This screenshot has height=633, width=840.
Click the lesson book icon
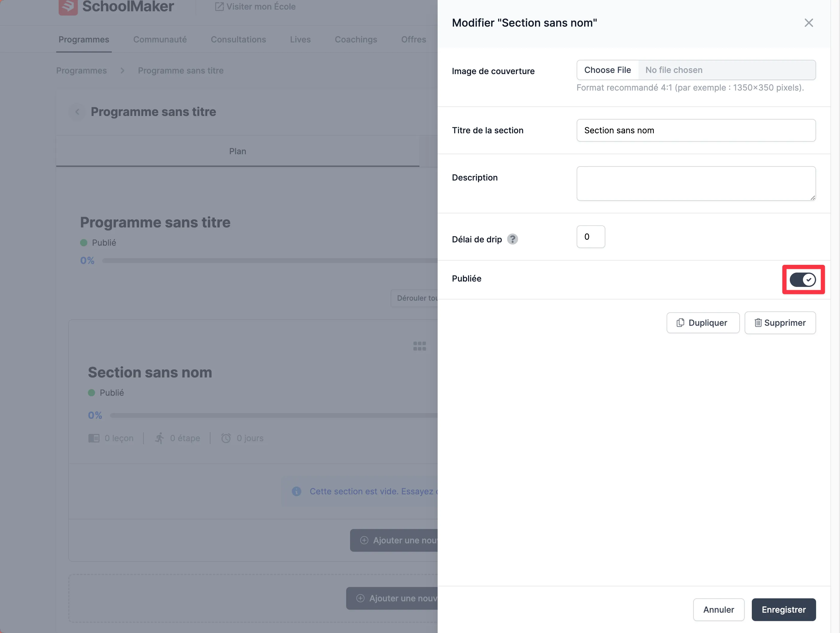pos(94,438)
